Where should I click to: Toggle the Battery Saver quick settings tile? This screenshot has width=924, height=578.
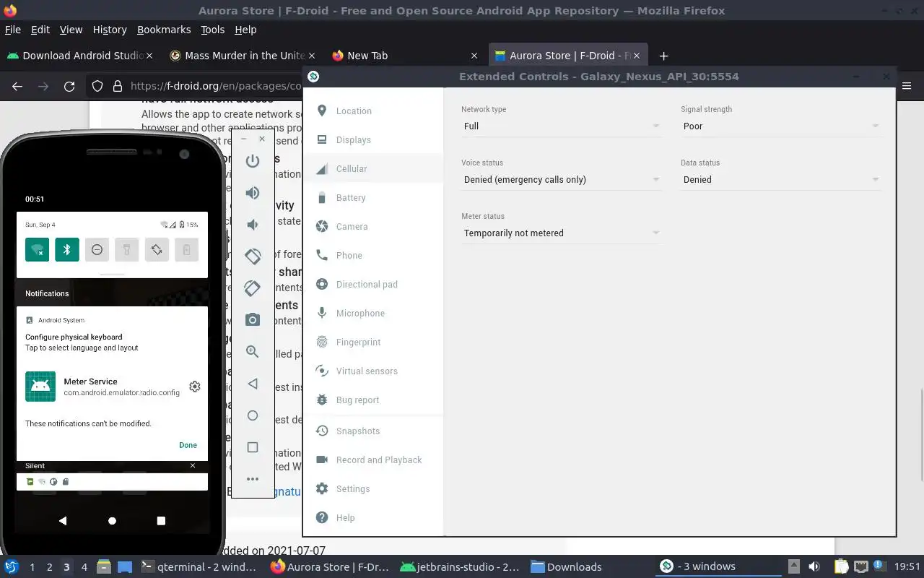pyautogui.click(x=186, y=249)
